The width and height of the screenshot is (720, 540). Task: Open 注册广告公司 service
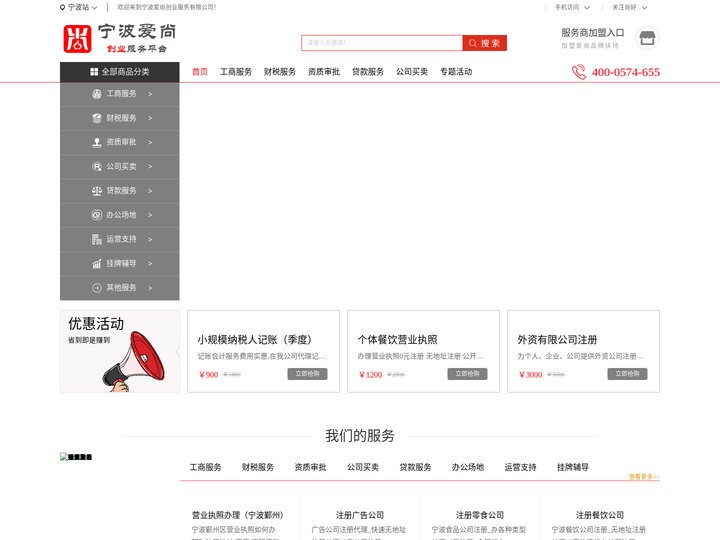point(360,515)
